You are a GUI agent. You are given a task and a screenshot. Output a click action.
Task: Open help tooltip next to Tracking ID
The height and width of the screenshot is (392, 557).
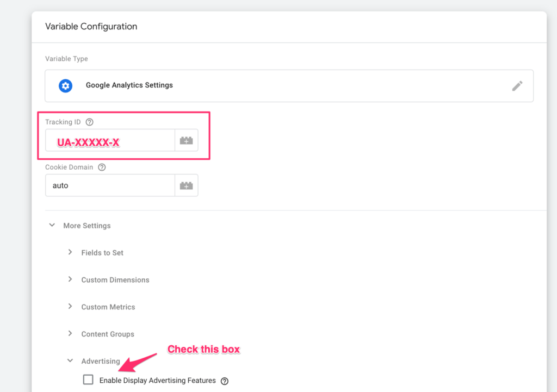point(90,122)
